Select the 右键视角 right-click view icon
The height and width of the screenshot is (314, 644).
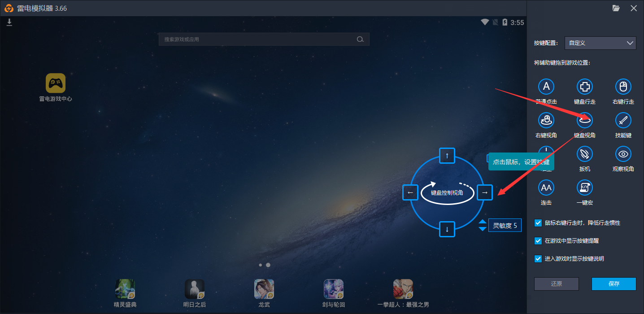click(546, 120)
